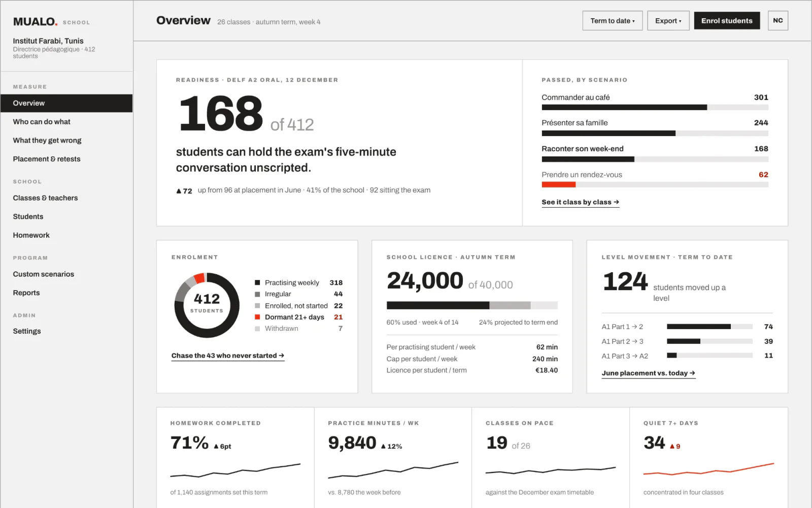Click the Practising weekly legend swatch
Screen dimensions: 812x508
coord(257,282)
